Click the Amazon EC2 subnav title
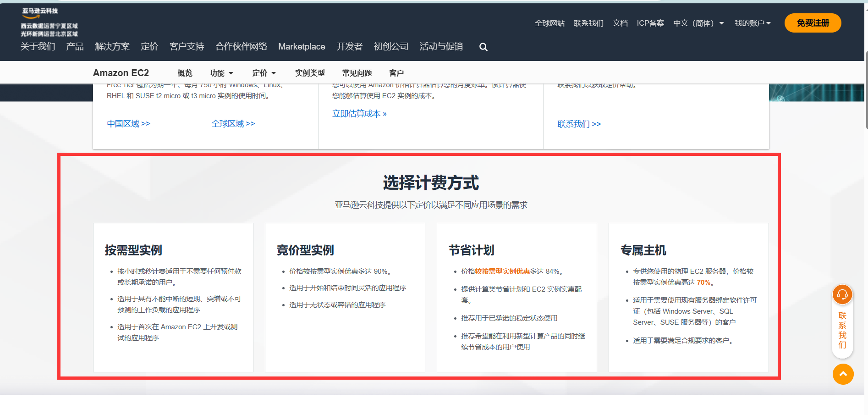The image size is (868, 415). pos(121,73)
